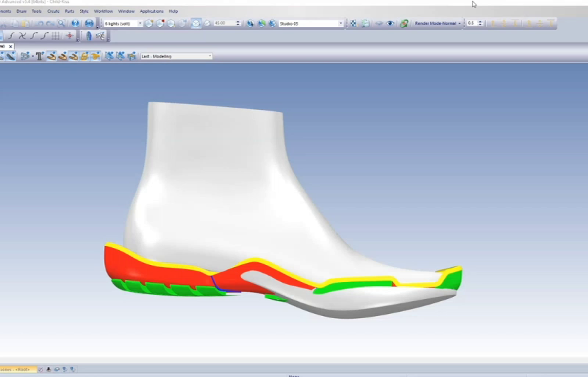Toggle the first shoe display icon

click(52, 56)
